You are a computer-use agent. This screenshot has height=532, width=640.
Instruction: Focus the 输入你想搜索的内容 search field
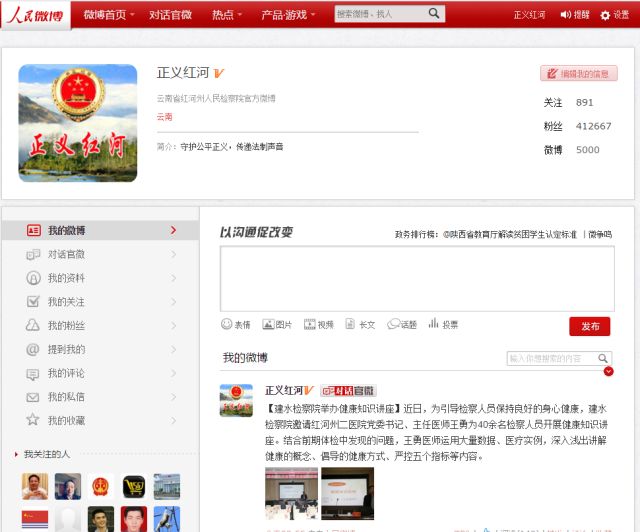[552, 358]
